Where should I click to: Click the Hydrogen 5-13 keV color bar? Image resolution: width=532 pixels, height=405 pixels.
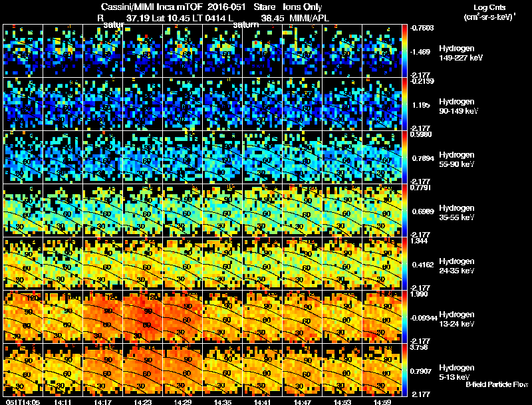(x=404, y=370)
